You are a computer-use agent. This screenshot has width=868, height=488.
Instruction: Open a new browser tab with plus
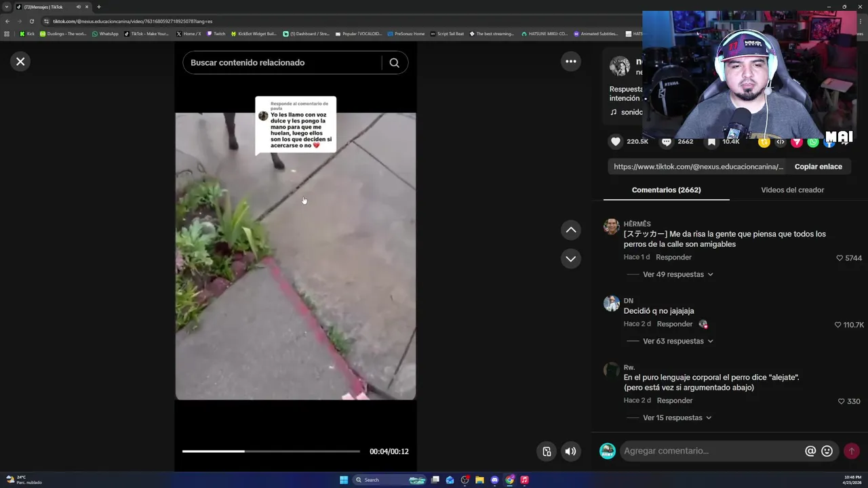(x=98, y=7)
